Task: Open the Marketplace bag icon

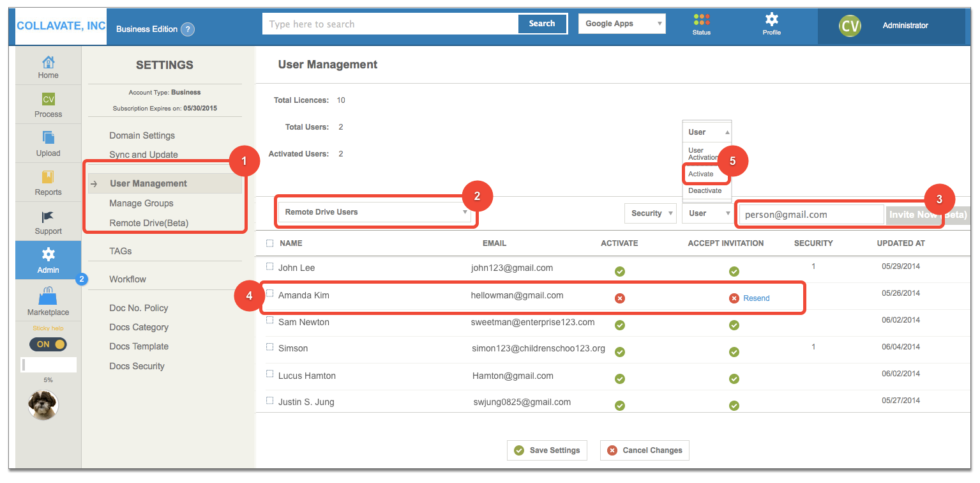Action: (48, 296)
